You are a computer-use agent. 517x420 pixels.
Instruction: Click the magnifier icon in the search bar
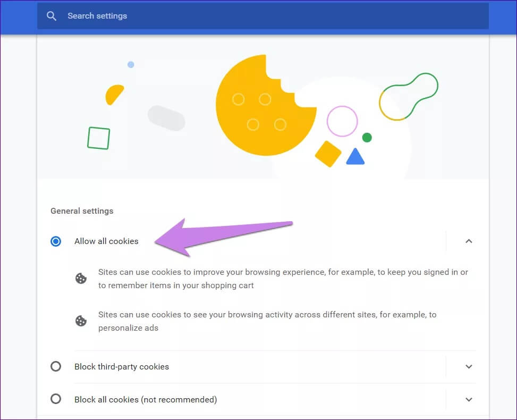click(52, 16)
